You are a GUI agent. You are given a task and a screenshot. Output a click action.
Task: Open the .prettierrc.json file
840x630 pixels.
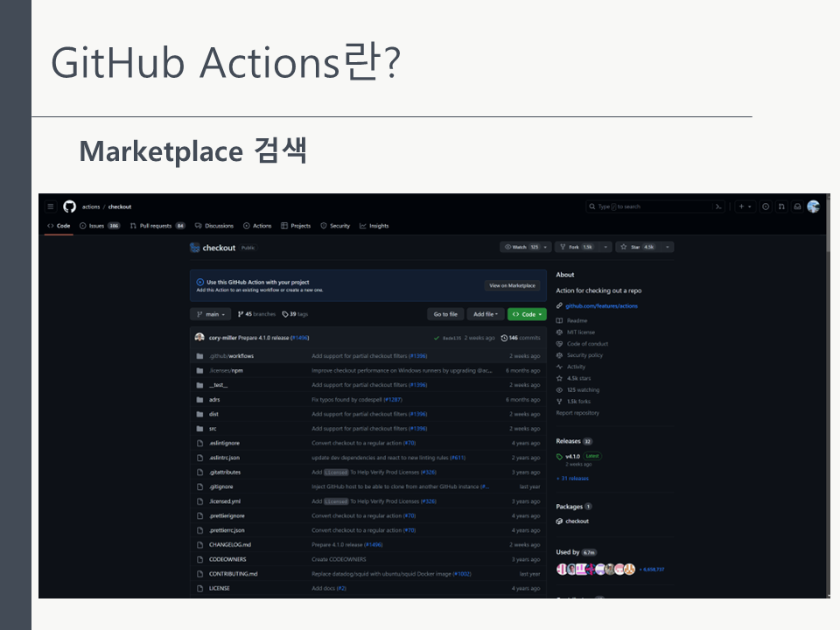tap(227, 530)
